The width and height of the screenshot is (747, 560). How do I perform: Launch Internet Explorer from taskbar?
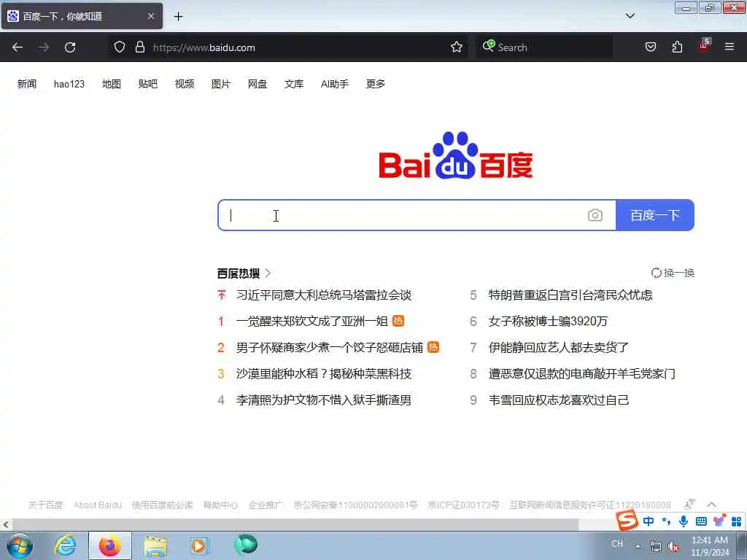tap(65, 545)
